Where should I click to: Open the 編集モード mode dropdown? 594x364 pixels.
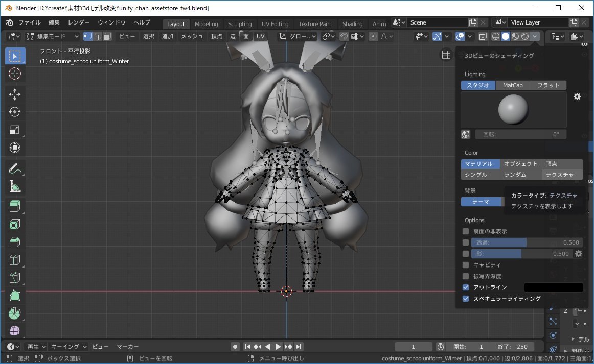tap(52, 36)
